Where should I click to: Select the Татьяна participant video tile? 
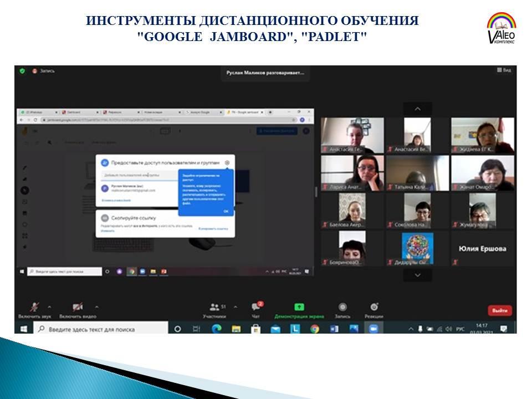click(x=418, y=173)
